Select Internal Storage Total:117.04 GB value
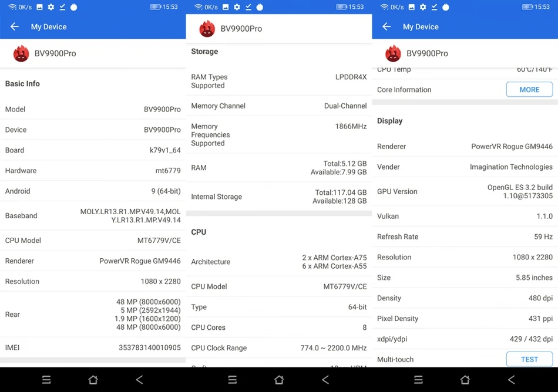The width and height of the screenshot is (558, 392). pyautogui.click(x=341, y=192)
